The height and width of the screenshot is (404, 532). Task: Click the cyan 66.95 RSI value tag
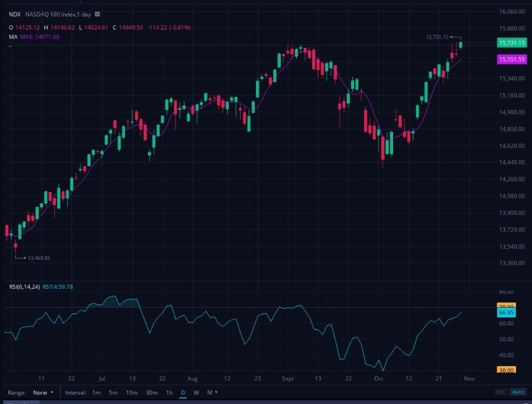(506, 312)
